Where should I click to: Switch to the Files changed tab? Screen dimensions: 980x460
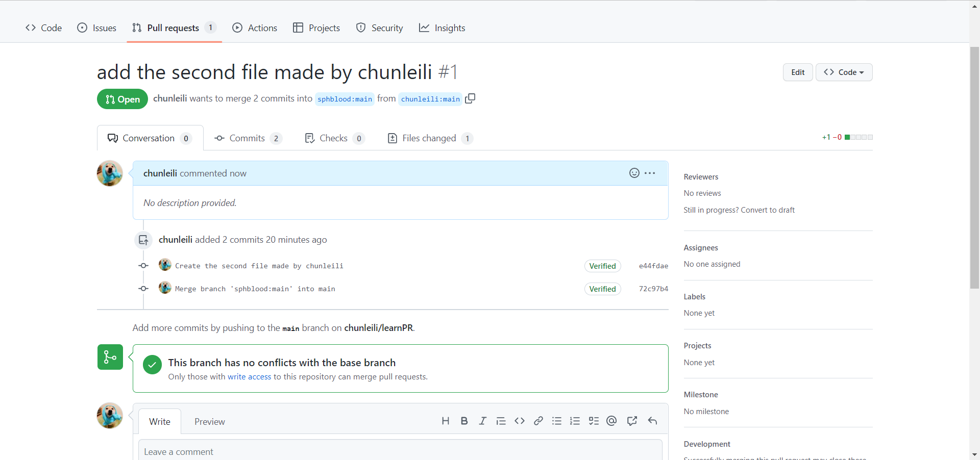[x=430, y=138]
